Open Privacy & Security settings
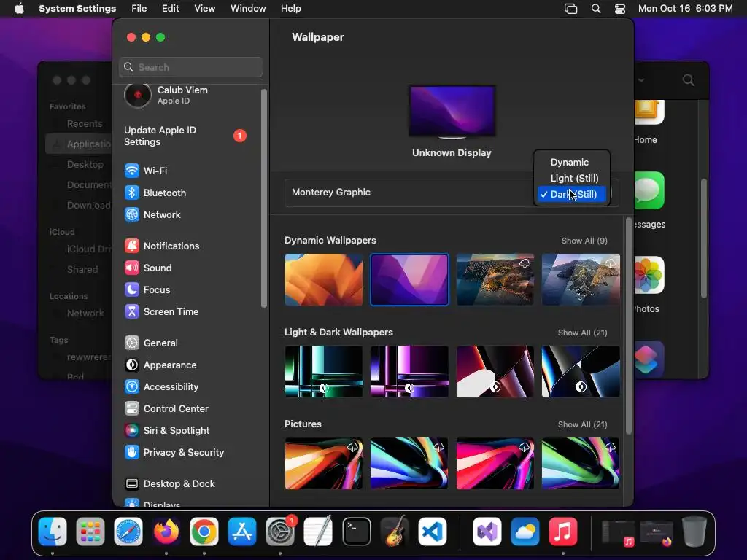Screen dimensions: 747x560 [x=174, y=452]
